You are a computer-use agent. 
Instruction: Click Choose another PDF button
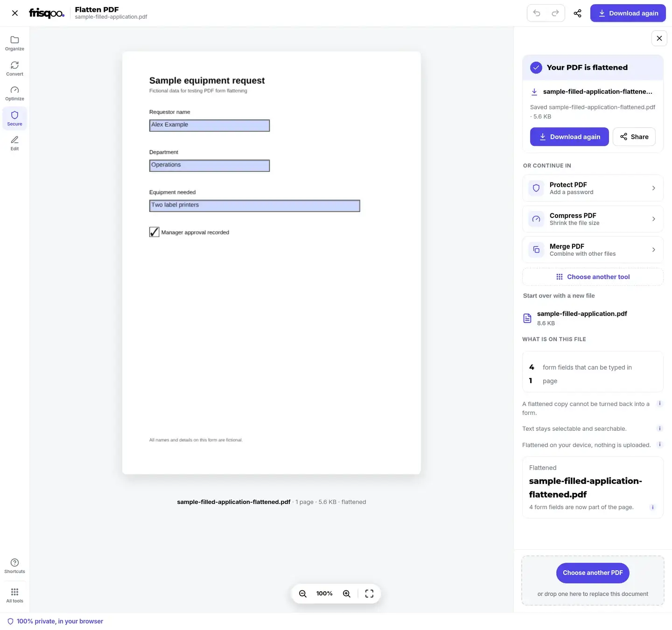pyautogui.click(x=593, y=573)
